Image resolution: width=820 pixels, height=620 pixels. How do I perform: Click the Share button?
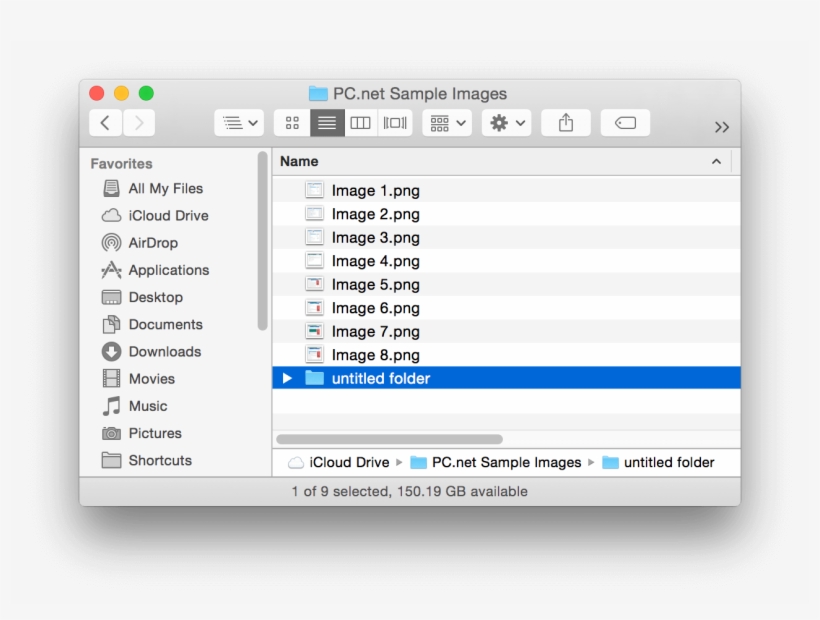click(566, 123)
